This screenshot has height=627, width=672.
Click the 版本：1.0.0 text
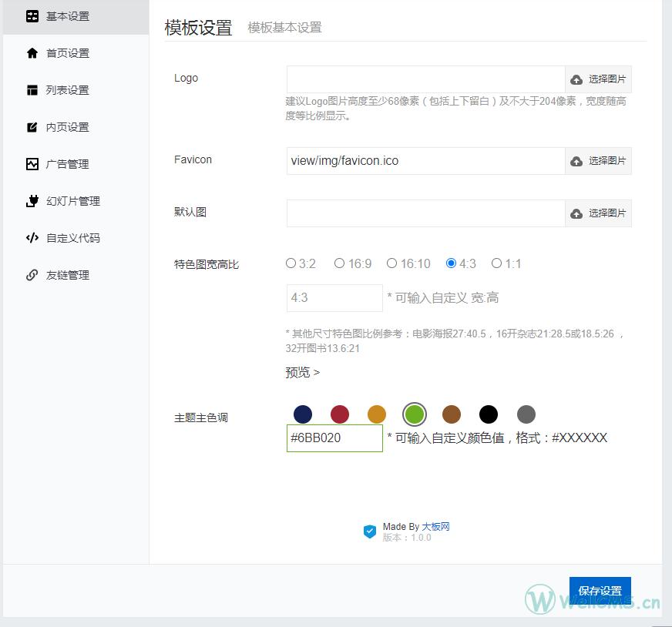(407, 538)
